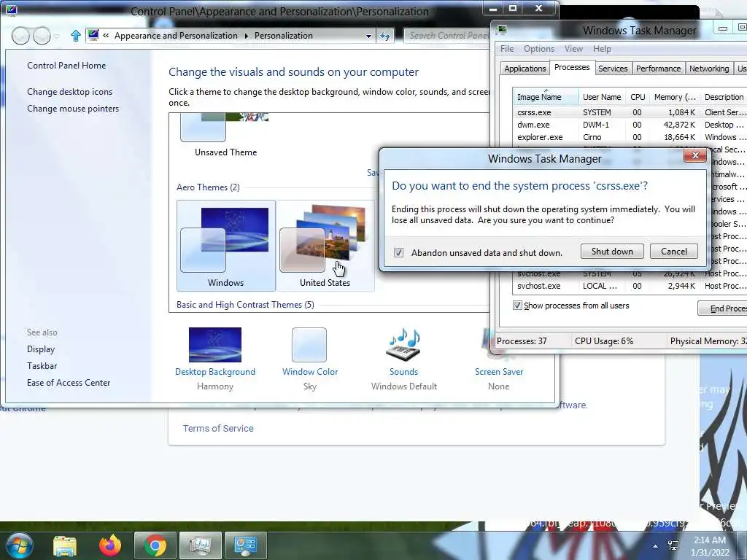Toggle Show processes from all users
This screenshot has width=747, height=560.
(x=517, y=306)
